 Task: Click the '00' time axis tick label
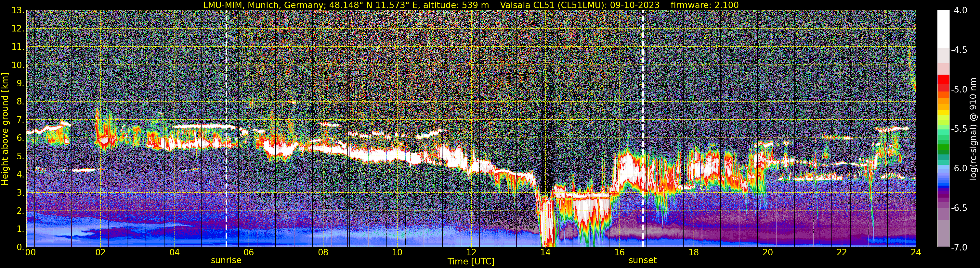pos(30,252)
